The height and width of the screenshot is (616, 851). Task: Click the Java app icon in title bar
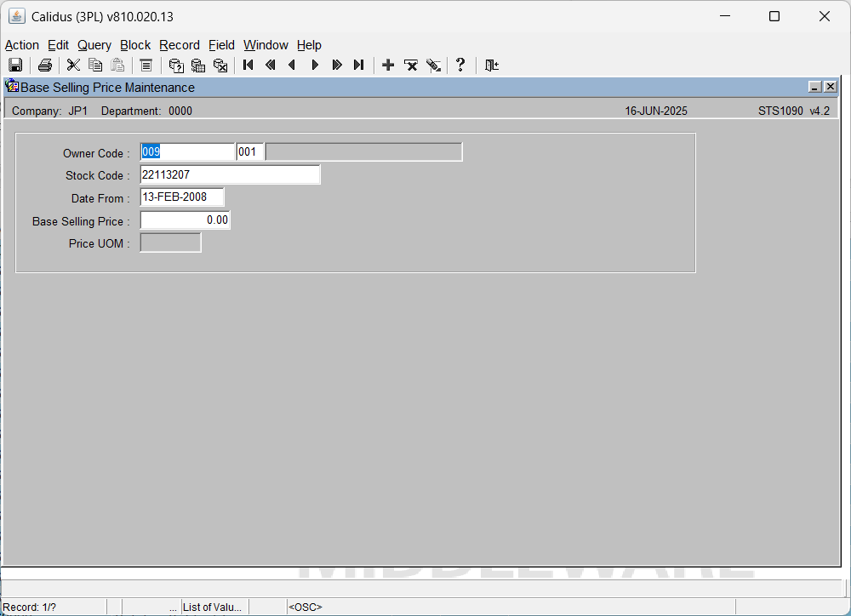pos(17,16)
